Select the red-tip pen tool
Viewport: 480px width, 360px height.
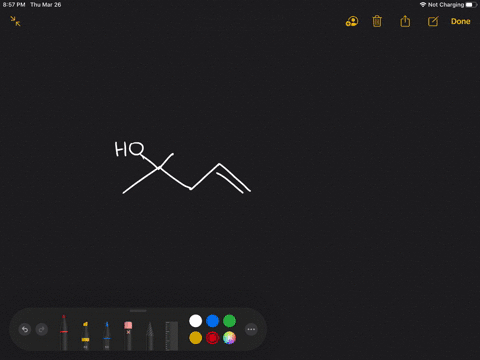[x=64, y=332]
